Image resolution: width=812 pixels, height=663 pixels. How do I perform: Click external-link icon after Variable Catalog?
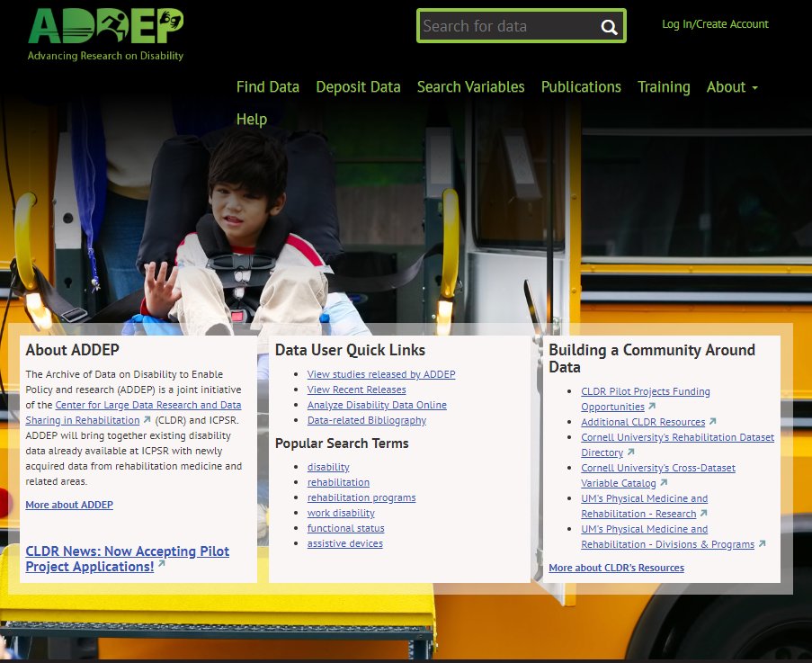coord(664,482)
